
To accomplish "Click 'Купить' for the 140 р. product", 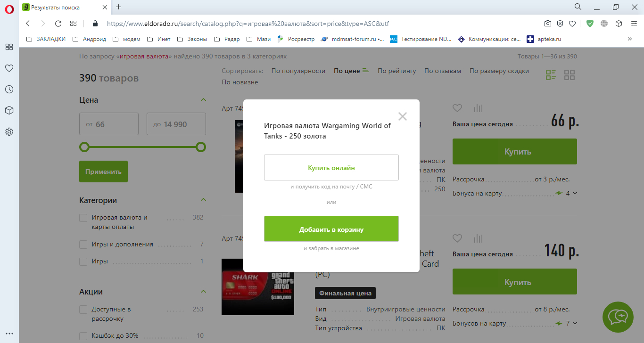I will coord(515,282).
